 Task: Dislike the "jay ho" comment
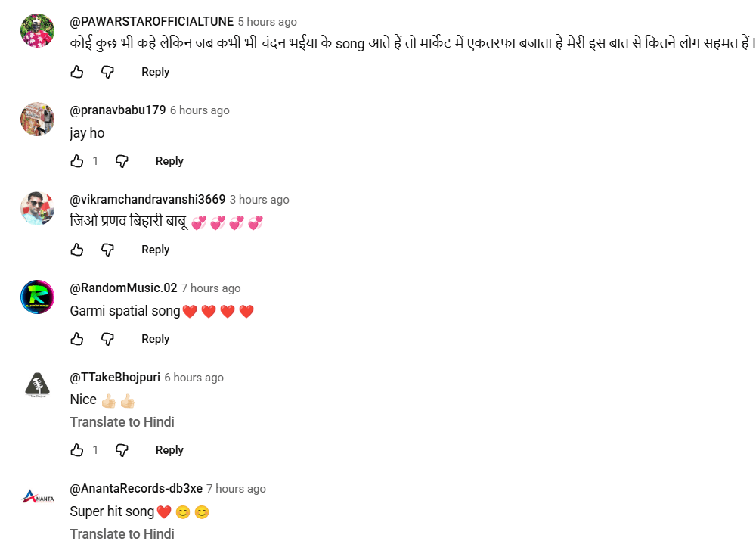[122, 161]
